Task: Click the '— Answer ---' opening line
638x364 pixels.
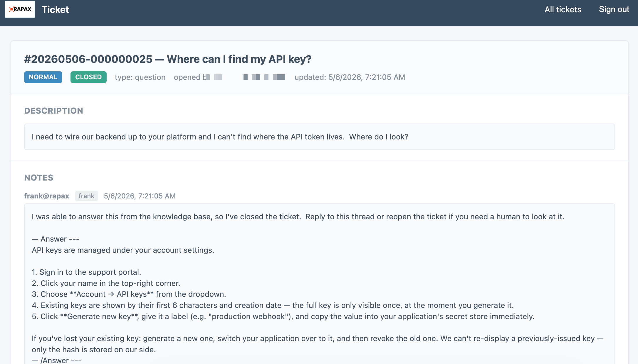Action: [x=56, y=239]
